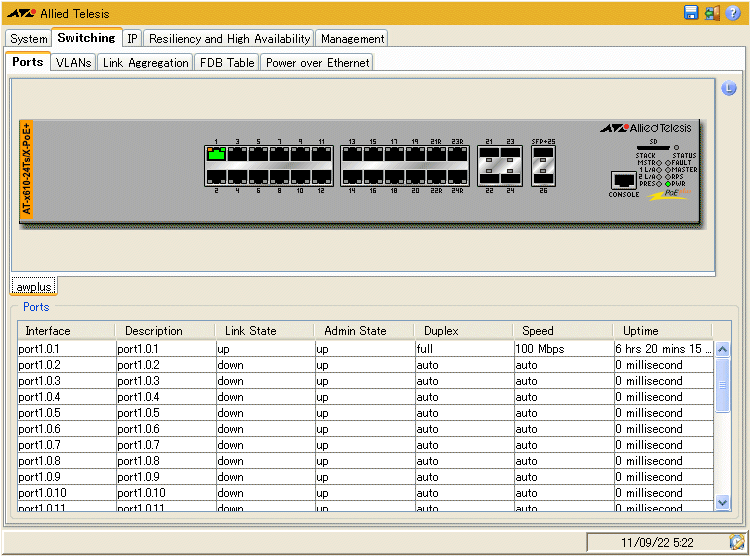Image resolution: width=750 pixels, height=556 pixels.
Task: Select port 23R on the switch image
Action: pyautogui.click(x=457, y=154)
